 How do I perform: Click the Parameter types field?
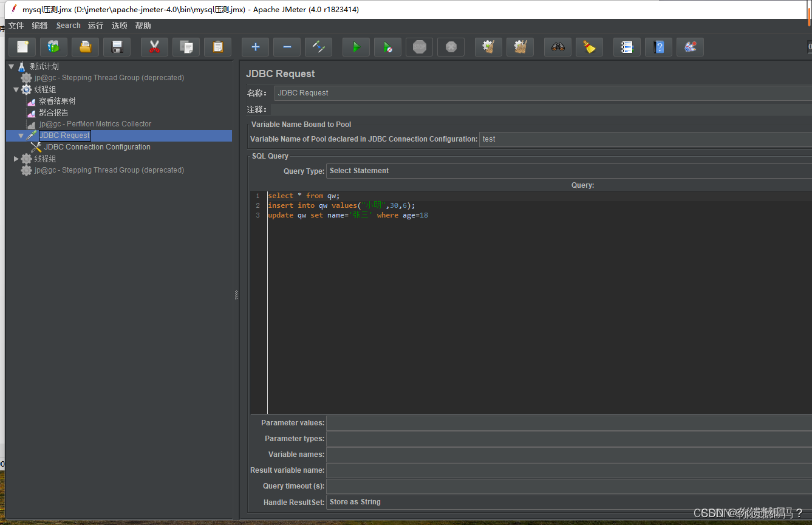pos(568,439)
